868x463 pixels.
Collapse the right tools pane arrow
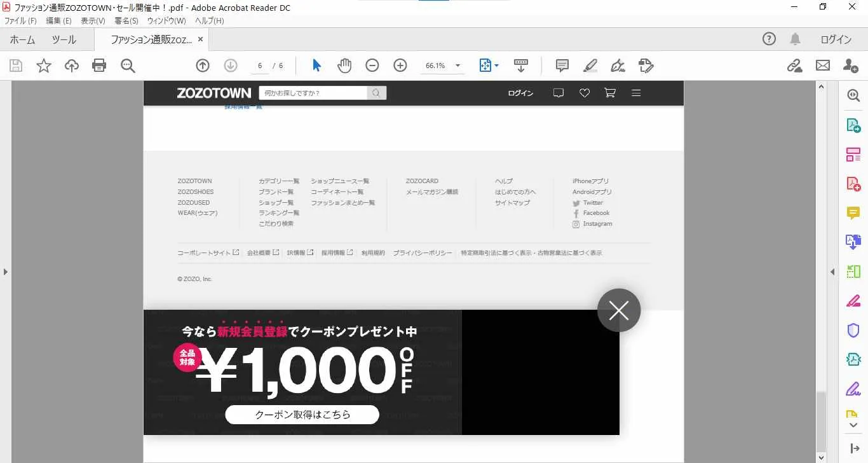[832, 272]
